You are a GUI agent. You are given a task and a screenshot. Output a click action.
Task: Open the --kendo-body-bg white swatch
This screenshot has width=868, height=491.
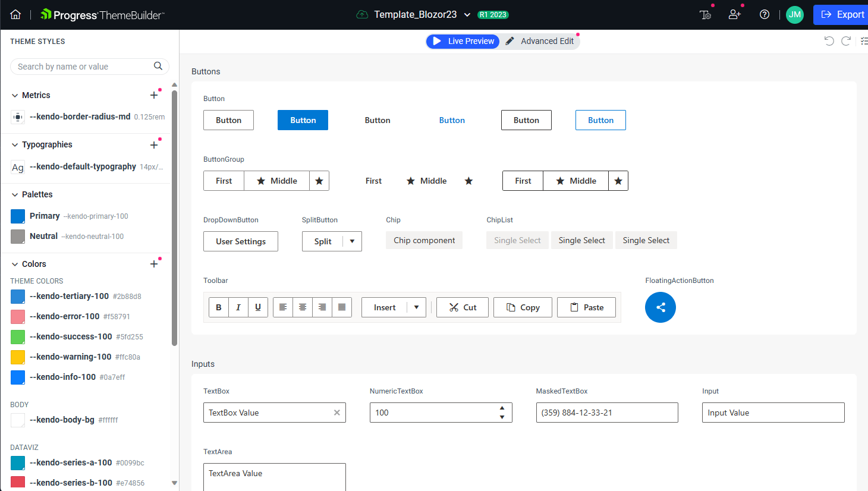click(x=18, y=420)
